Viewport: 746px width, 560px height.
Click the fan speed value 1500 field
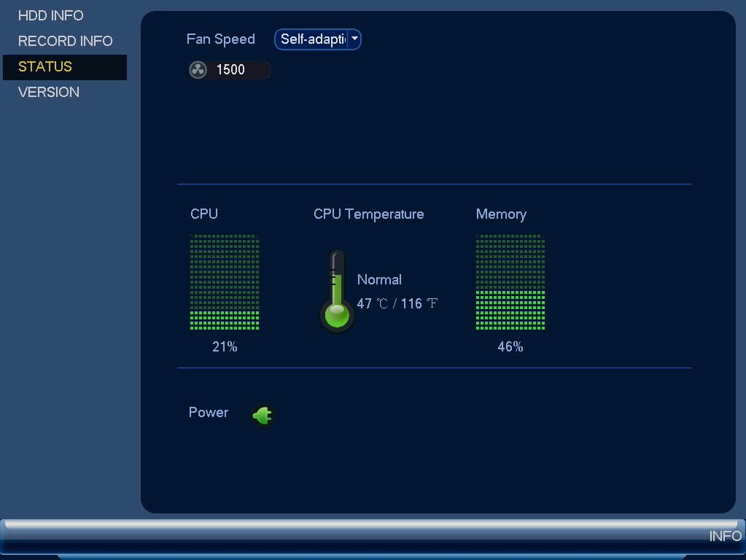[x=230, y=70]
